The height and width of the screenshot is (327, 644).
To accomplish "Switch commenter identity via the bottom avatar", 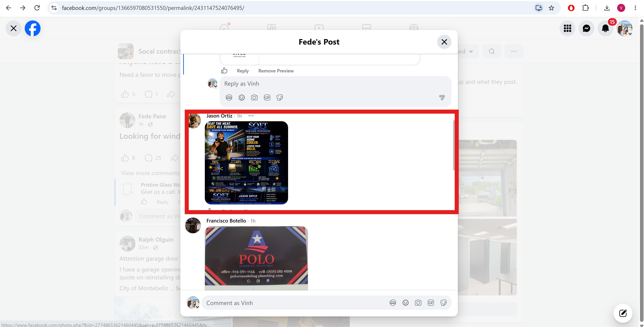I will (193, 303).
